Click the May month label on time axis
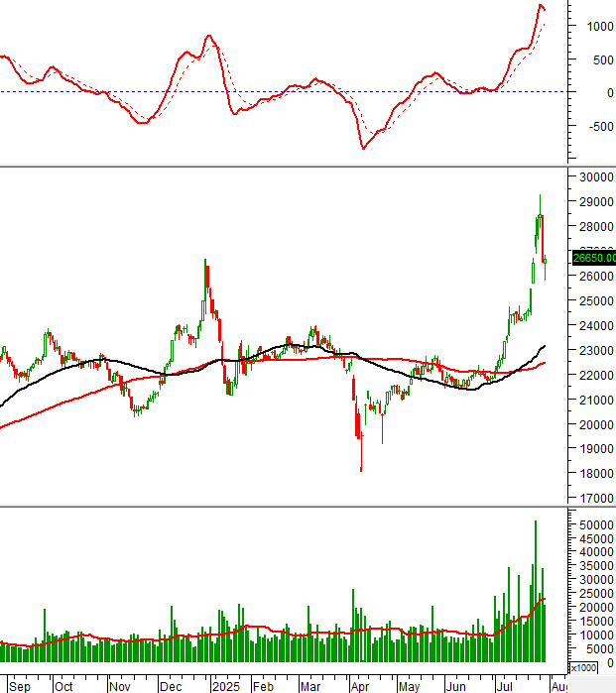This screenshot has height=693, width=616. [x=409, y=686]
